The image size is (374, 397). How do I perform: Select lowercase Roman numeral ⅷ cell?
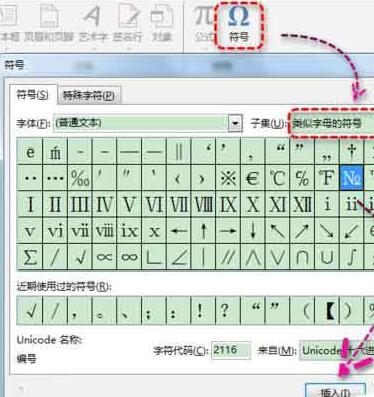tap(105, 230)
